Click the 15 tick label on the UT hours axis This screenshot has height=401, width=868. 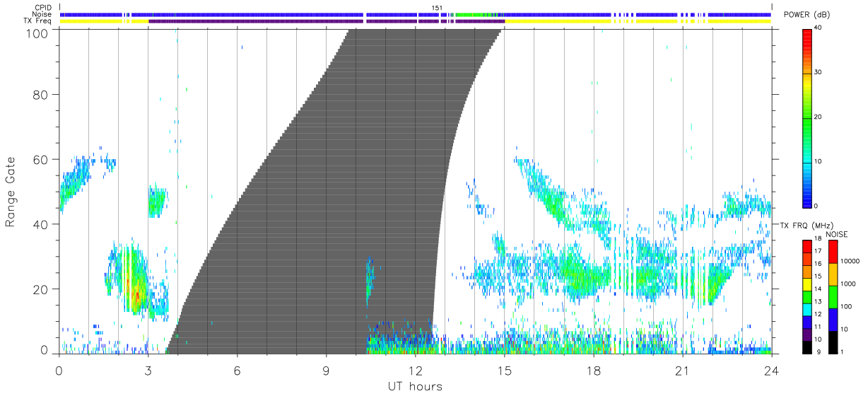504,370
